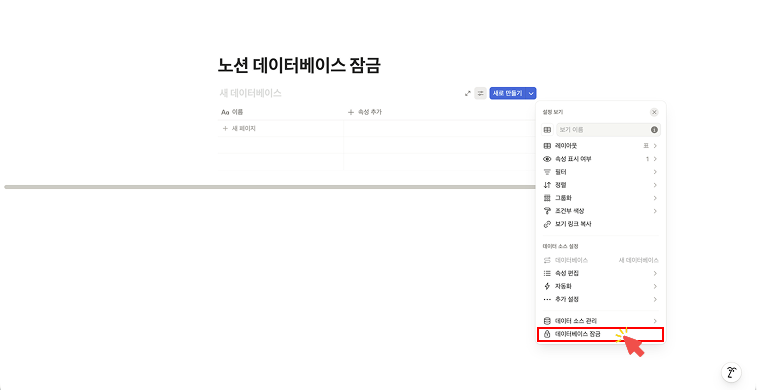The width and height of the screenshot is (757, 390).
Task: Open the help icon at bottom right
Action: 731,372
